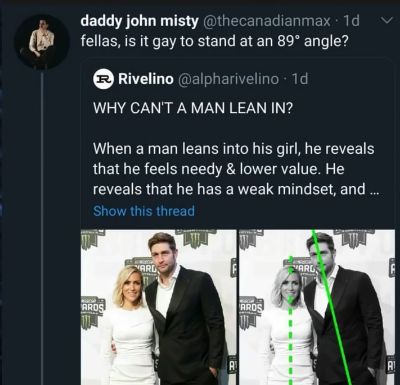Click the man's face in left photo
Viewport: 400px width, 385px height.
[163, 253]
